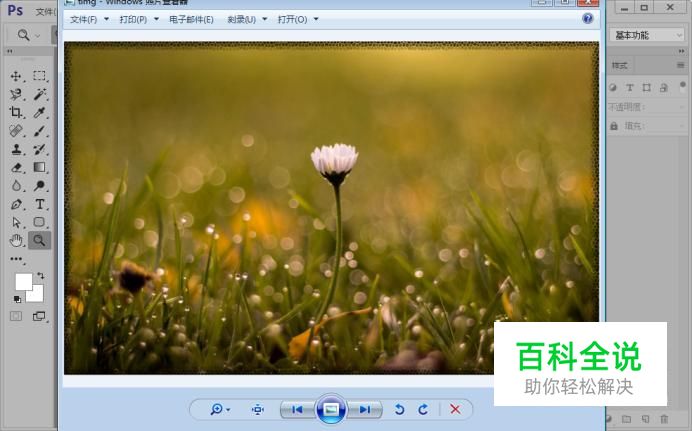This screenshot has height=431, width=692.
Task: Select the Move tool in Photoshop
Action: click(x=16, y=76)
